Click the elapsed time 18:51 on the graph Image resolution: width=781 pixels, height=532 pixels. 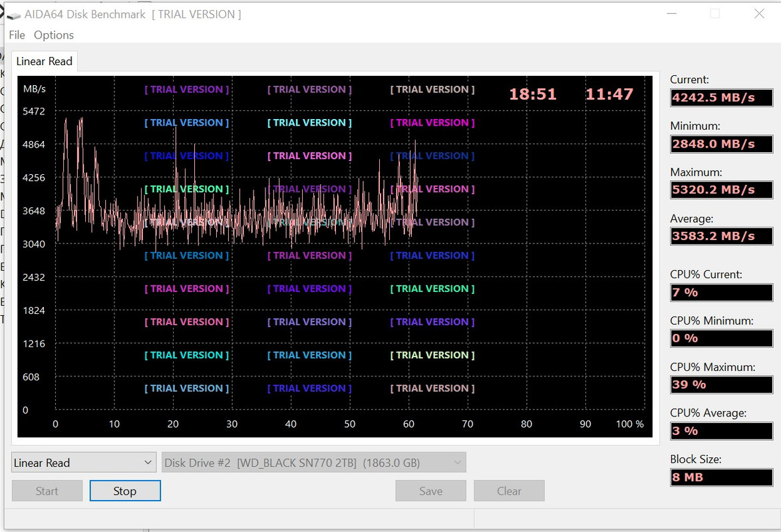pyautogui.click(x=532, y=94)
